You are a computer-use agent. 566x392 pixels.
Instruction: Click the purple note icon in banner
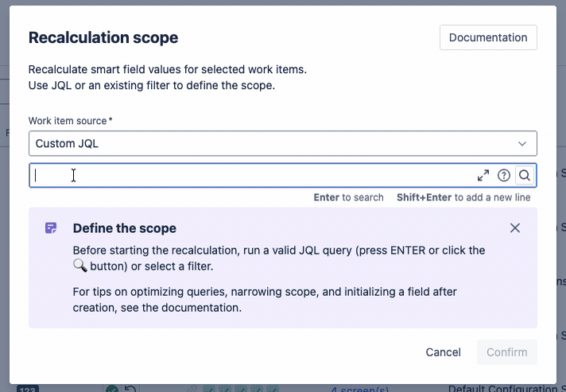click(x=51, y=228)
